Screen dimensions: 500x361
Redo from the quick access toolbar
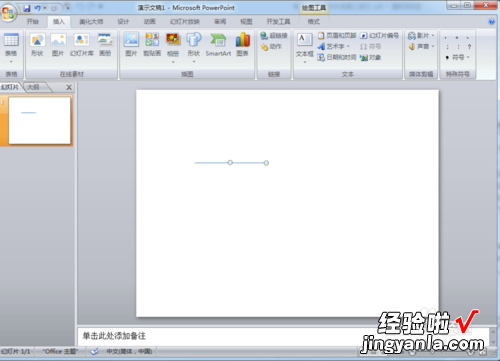pos(54,8)
